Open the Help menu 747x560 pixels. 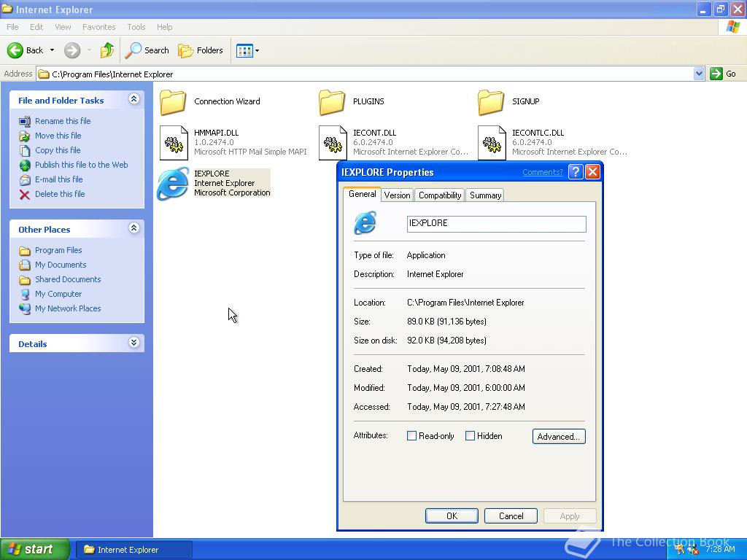164,27
